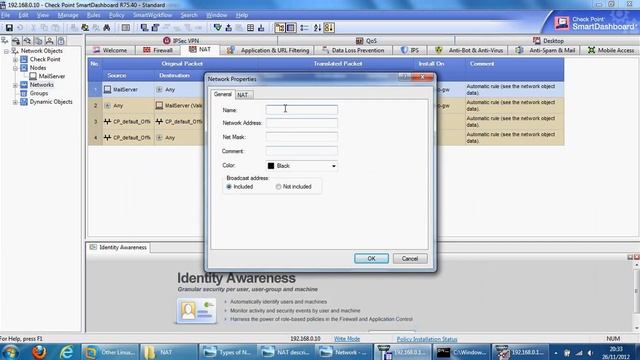Screen dimensions: 640x360
Task: Open the C:\Windows command prompt taskbar item
Action: click(462, 352)
